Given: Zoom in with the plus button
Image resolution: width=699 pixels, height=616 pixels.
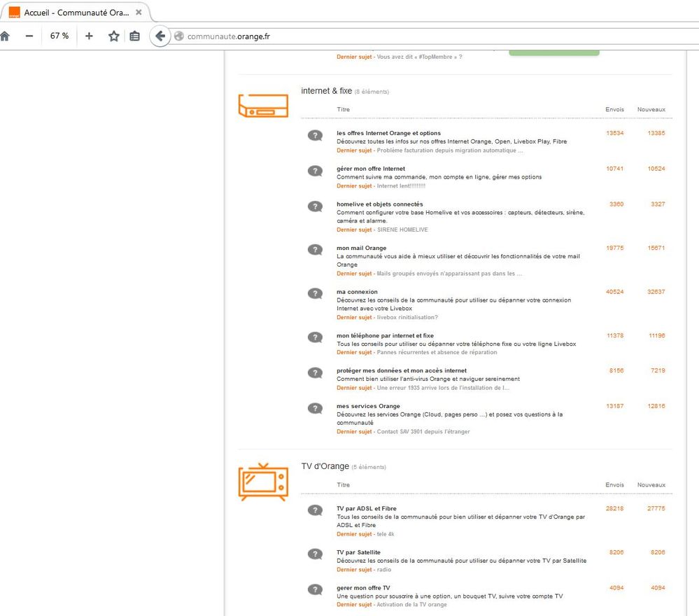Looking at the screenshot, I should 89,36.
